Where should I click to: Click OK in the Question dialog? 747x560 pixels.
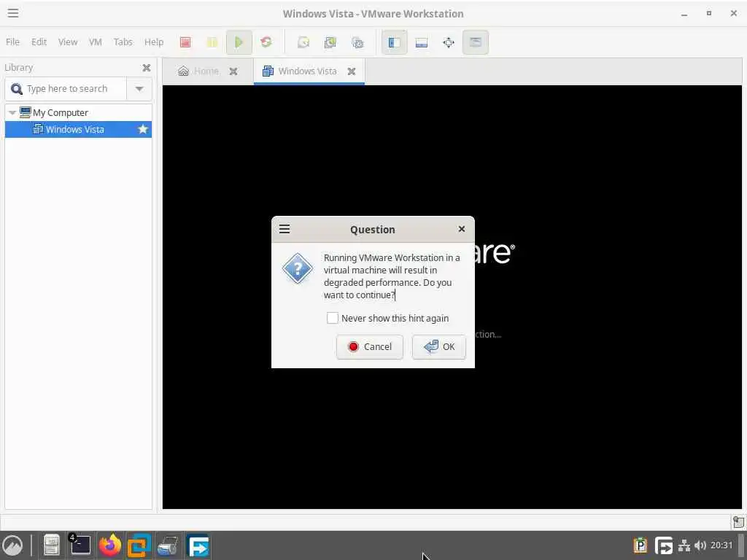(x=438, y=346)
